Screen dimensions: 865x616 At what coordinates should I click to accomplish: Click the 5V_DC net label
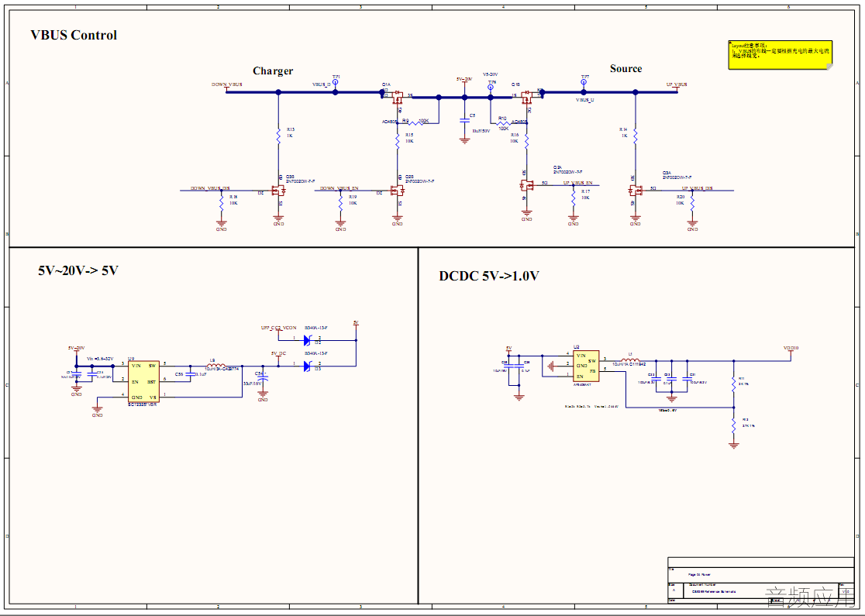(278, 353)
